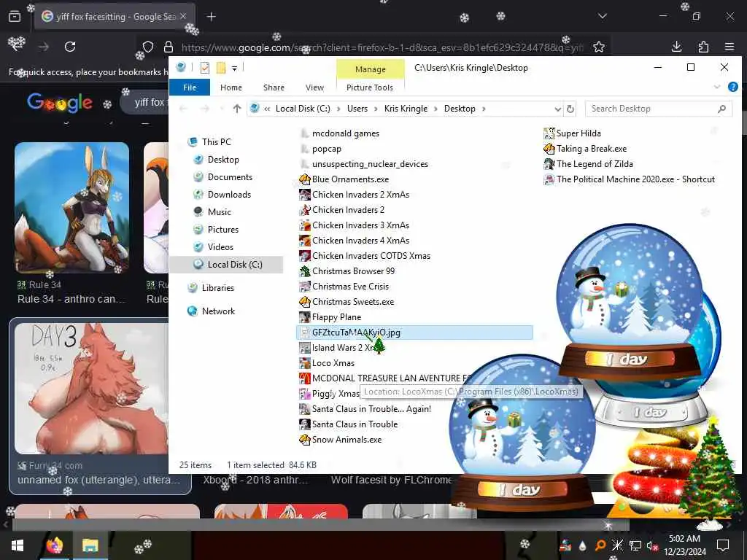The width and height of the screenshot is (747, 560).
Task: Open the File tab in Explorer
Action: click(x=190, y=87)
